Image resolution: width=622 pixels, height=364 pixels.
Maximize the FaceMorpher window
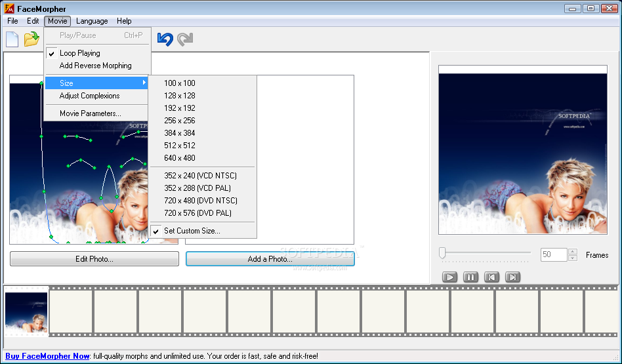tap(591, 9)
